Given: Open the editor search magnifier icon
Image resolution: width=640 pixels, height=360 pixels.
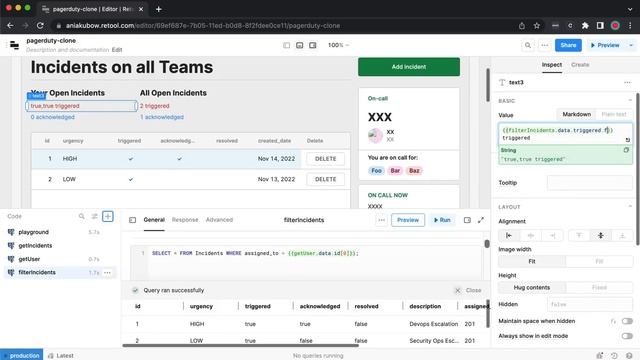Looking at the screenshot, I should tap(528, 45).
